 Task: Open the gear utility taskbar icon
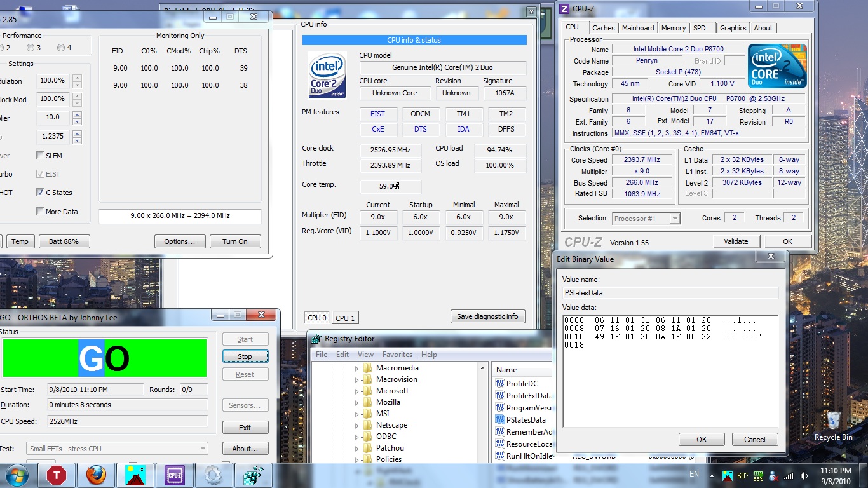tap(214, 475)
